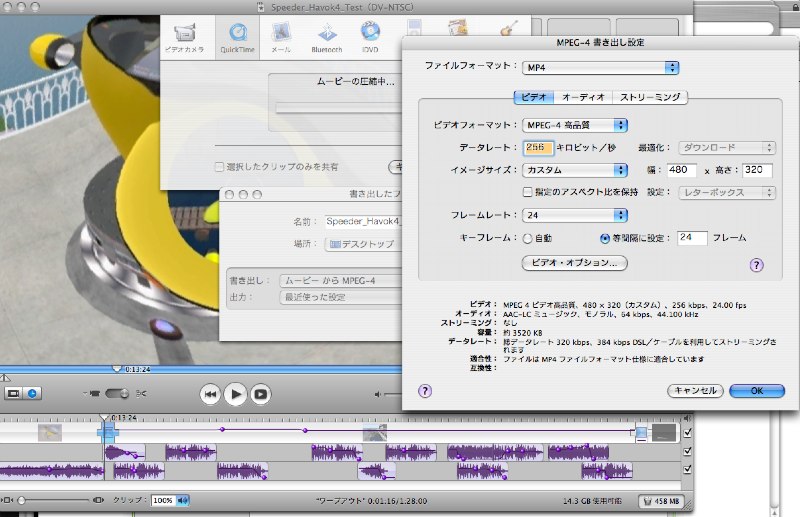800x517 pixels.
Task: Toggle the camera/edit mode switch
Action: [x=117, y=393]
